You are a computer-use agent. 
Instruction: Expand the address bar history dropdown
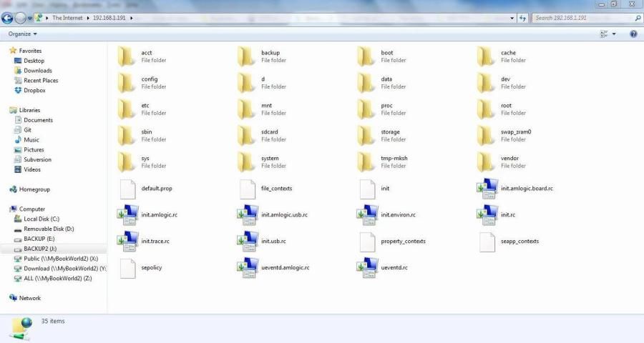512,18
